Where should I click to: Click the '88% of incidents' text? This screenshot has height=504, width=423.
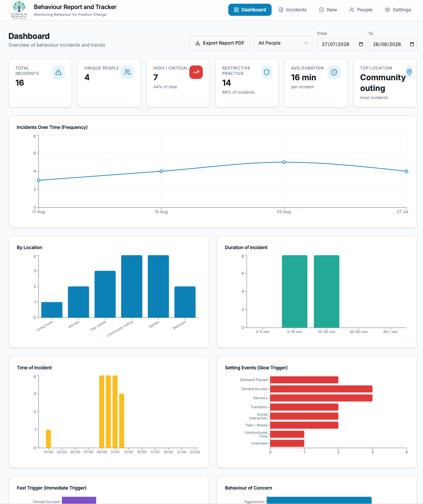click(238, 92)
